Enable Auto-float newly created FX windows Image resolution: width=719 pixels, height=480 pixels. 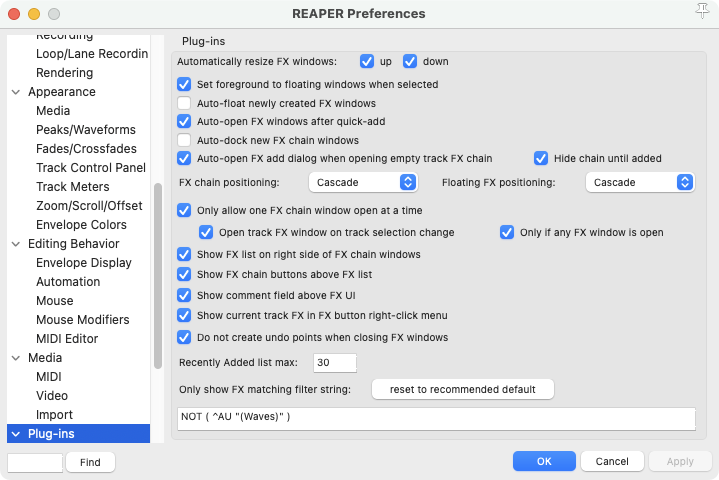coord(184,103)
